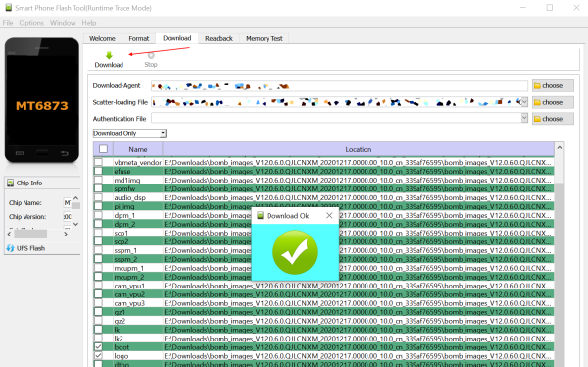Select the sspm_1 row name

(125, 250)
